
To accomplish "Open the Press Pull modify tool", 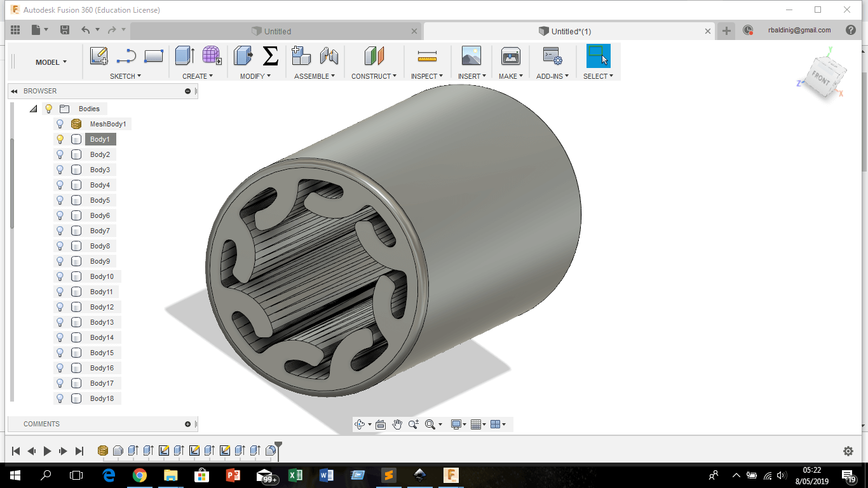I will tap(243, 56).
